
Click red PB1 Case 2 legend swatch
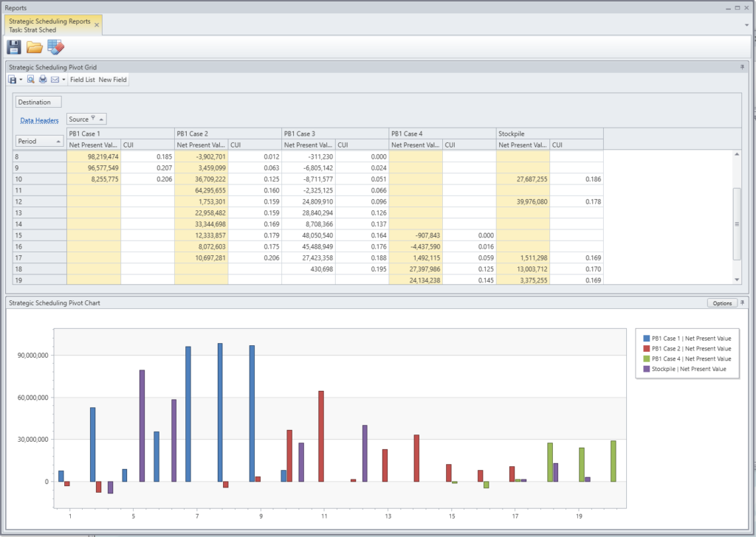(647, 349)
